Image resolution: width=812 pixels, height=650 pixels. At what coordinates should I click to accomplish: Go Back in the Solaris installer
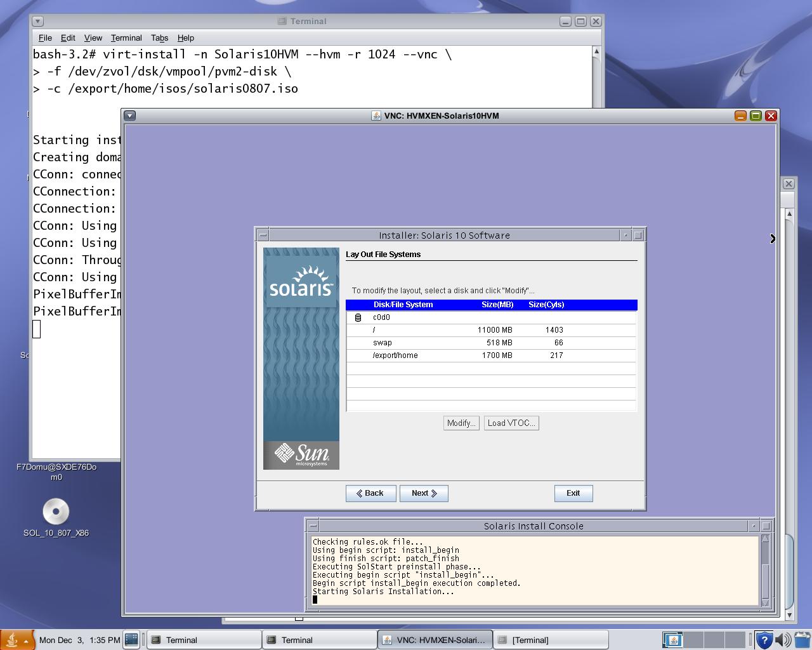click(370, 493)
